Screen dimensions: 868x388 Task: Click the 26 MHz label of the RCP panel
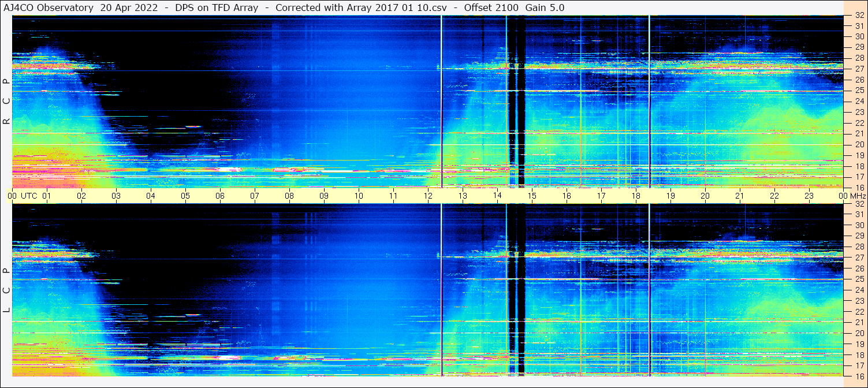(x=859, y=80)
